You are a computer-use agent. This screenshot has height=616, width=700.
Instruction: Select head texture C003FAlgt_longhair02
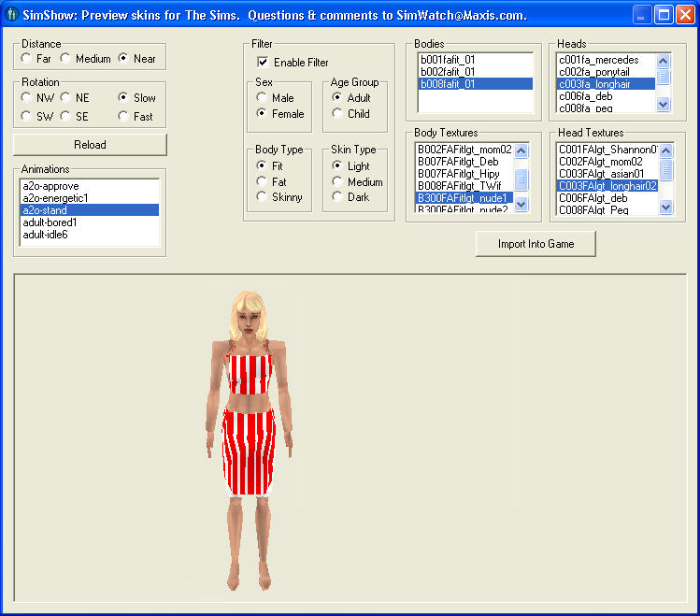(x=608, y=186)
